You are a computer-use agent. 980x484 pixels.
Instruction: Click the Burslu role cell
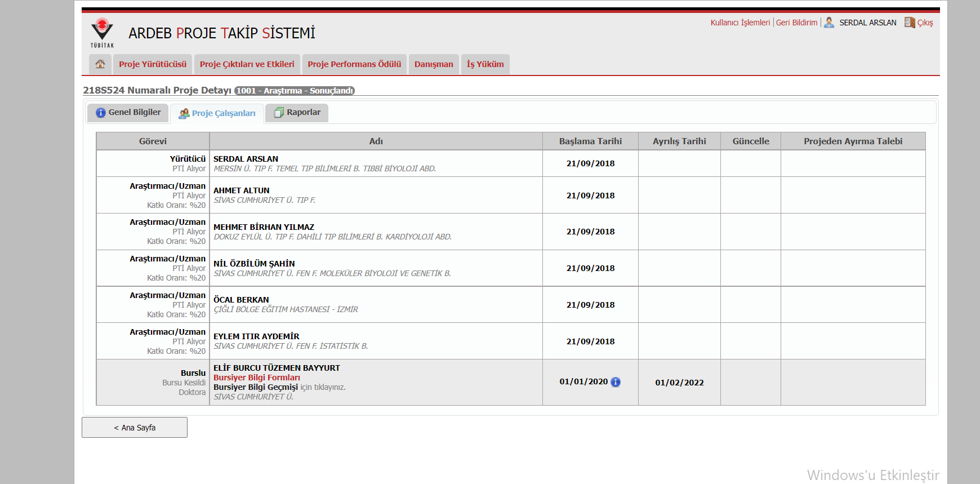click(153, 383)
